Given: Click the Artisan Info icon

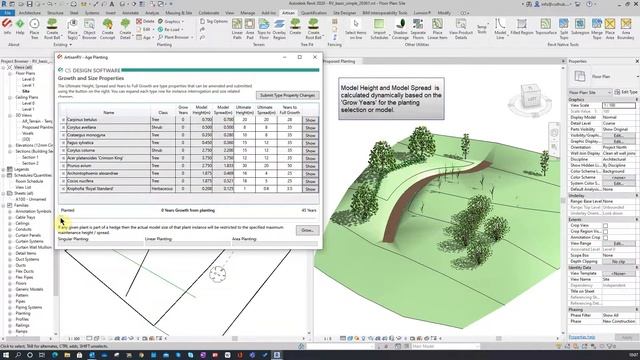Looking at the screenshot, I should [7, 27].
